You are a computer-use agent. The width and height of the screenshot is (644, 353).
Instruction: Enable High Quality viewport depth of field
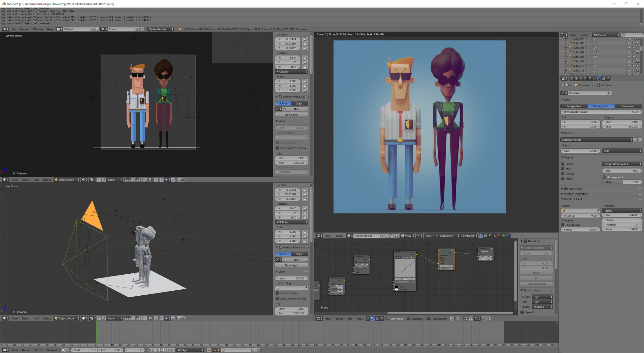(x=563, y=225)
